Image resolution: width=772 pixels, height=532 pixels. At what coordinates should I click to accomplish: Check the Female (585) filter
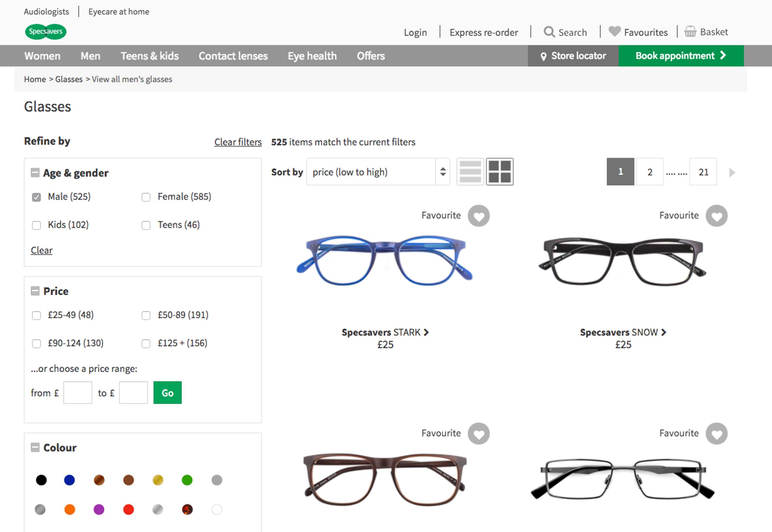click(146, 197)
